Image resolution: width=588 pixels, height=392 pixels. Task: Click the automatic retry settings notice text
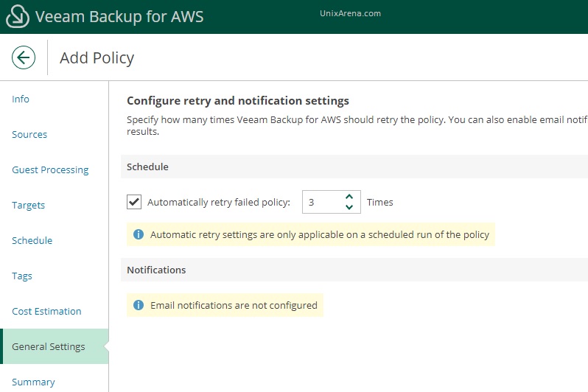coord(320,235)
